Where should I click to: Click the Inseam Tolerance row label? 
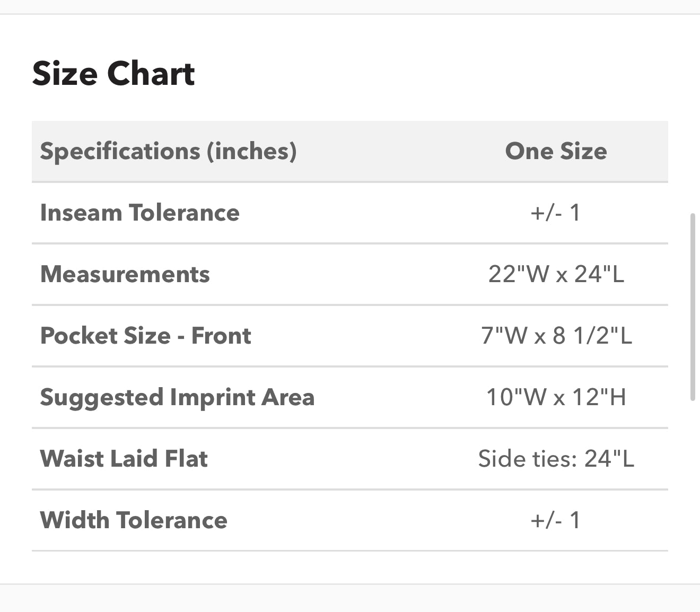pyautogui.click(x=140, y=213)
